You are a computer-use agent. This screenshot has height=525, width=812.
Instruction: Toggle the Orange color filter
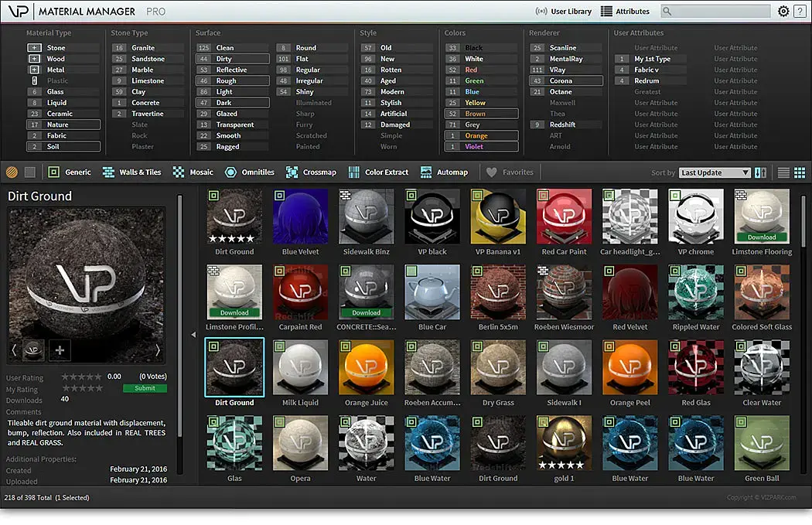(x=482, y=135)
